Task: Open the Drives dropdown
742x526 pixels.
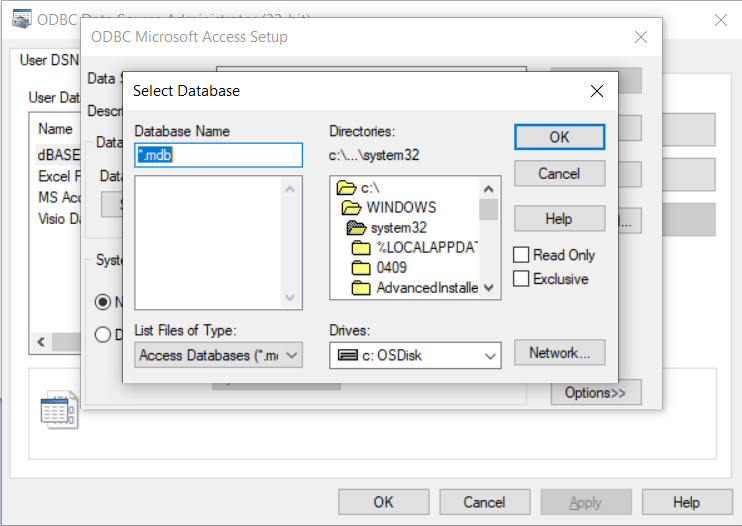Action: (415, 355)
